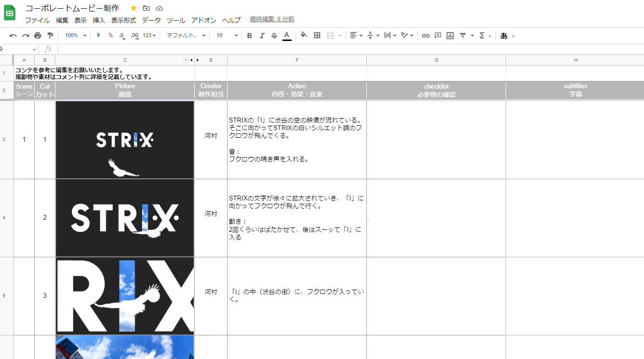The width and height of the screenshot is (644, 359).
Task: Open the name box dropdown arrow
Action: (x=34, y=50)
